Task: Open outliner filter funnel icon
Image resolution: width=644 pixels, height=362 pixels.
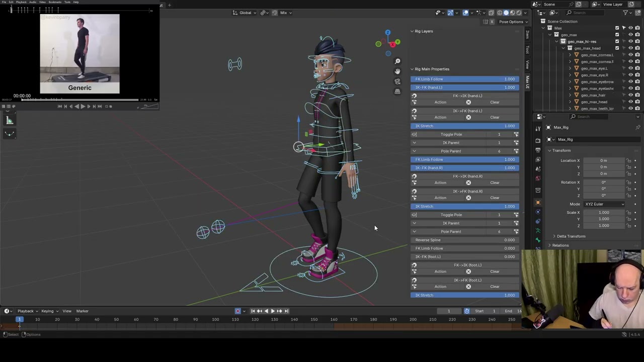Action: 626,13
